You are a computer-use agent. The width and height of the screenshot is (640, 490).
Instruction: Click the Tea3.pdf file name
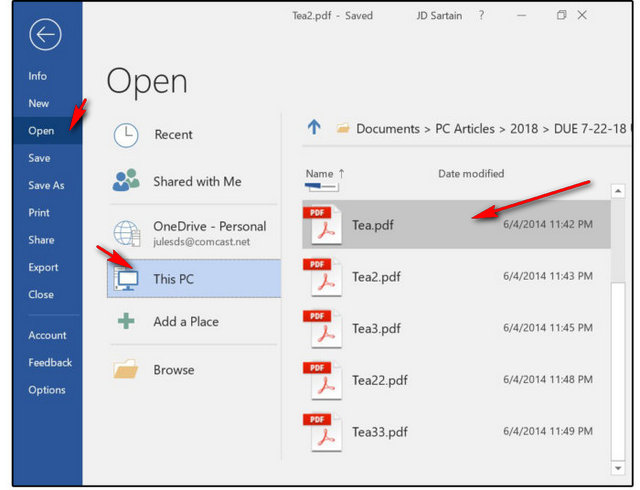(376, 329)
